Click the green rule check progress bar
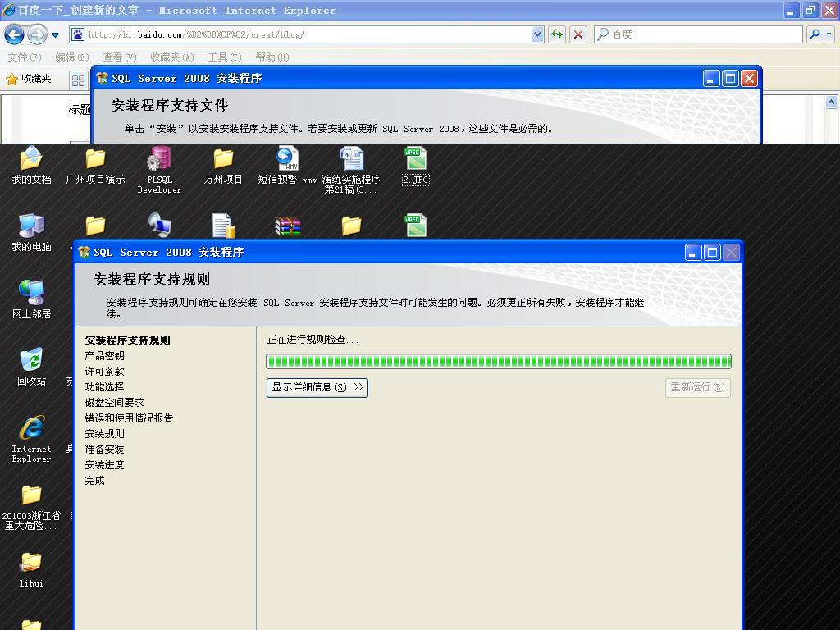Image resolution: width=840 pixels, height=630 pixels. tap(498, 361)
